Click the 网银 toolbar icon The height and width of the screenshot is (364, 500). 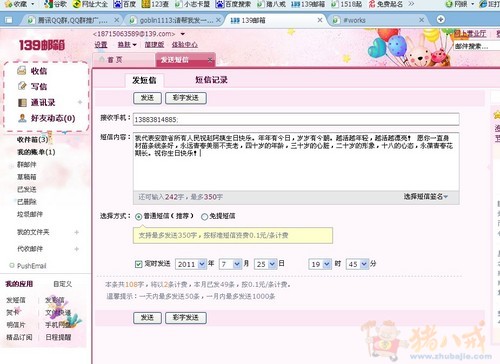click(x=449, y=4)
